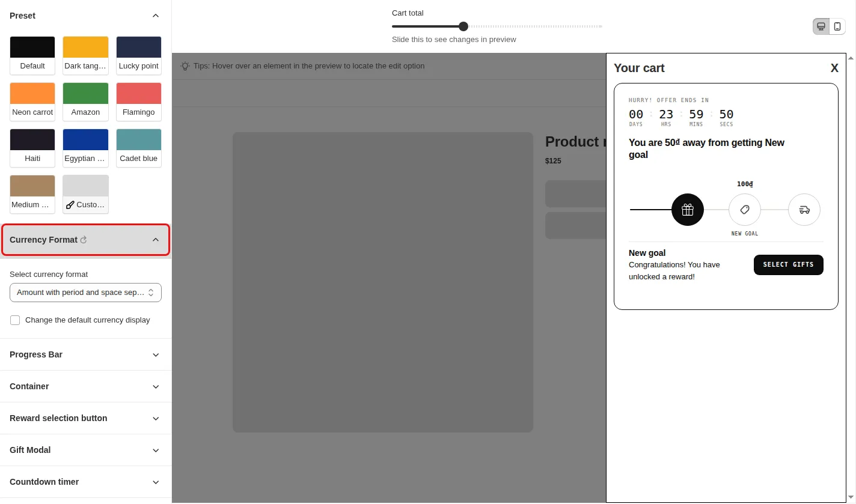This screenshot has width=856, height=504.
Task: Expand the Gift Modal section
Action: click(85, 450)
